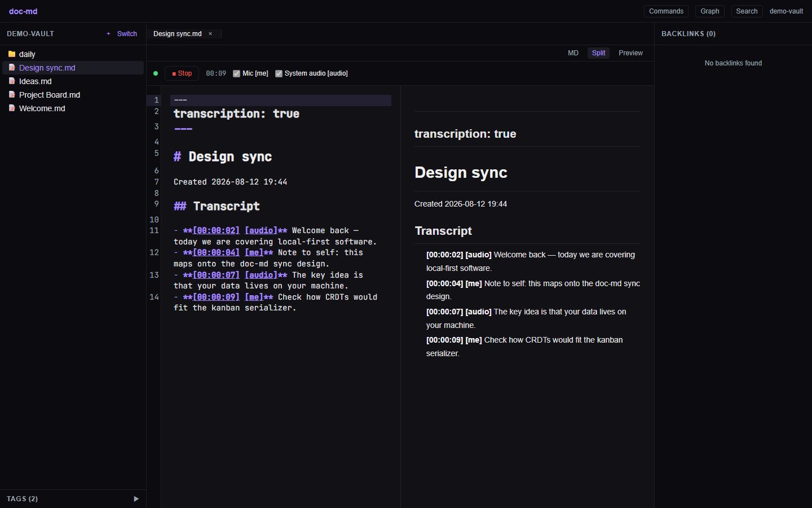Uncheck the System audio [audio] checkbox
Image resolution: width=812 pixels, height=508 pixels.
279,73
